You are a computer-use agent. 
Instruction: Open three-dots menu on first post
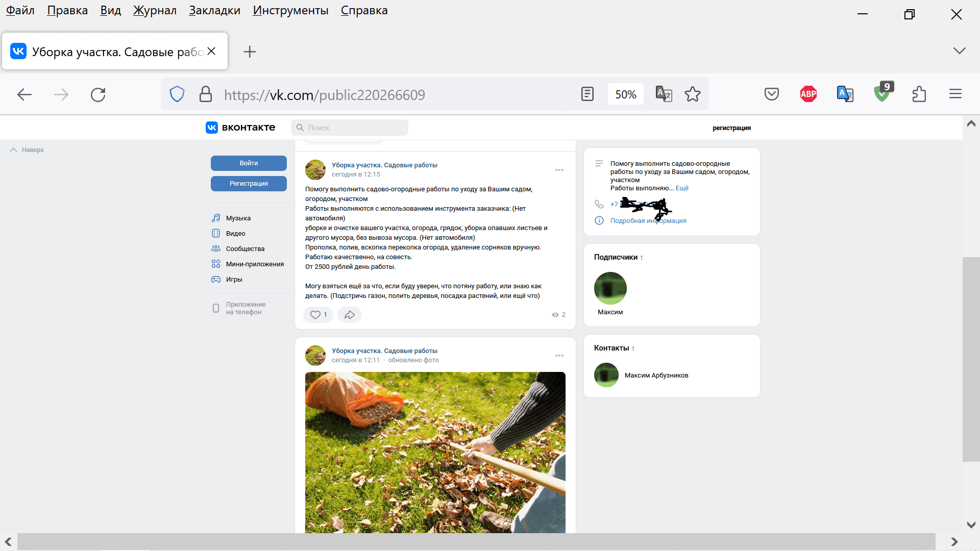pos(559,170)
